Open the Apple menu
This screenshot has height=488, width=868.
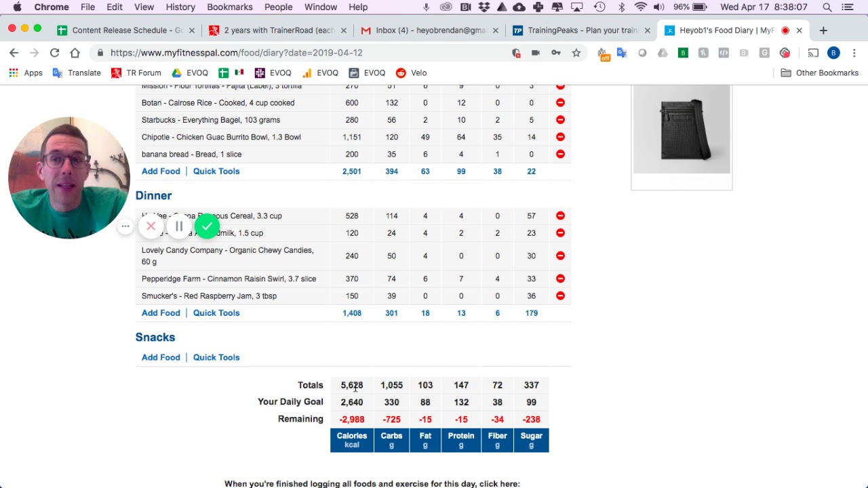tap(17, 7)
